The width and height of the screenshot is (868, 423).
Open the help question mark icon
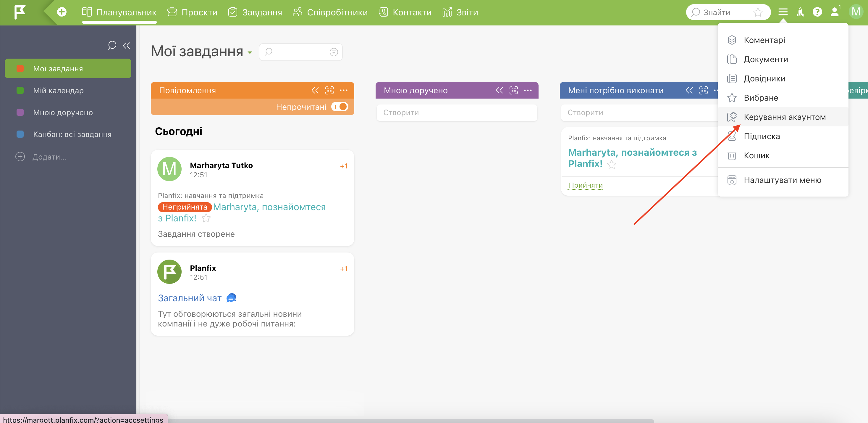coord(817,12)
